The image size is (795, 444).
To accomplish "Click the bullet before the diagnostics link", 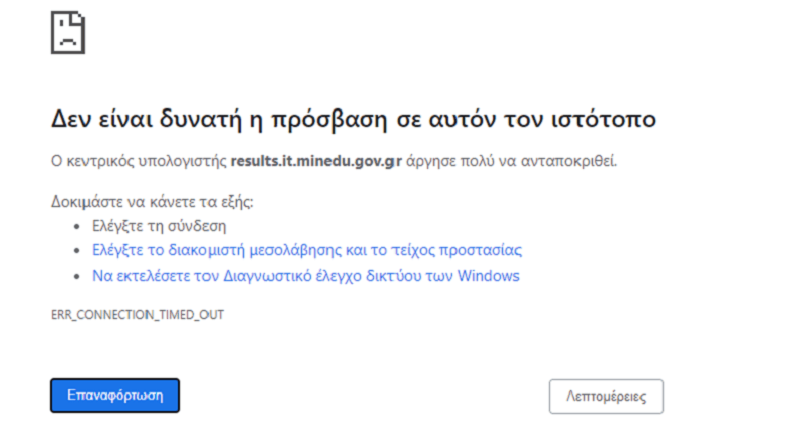I will pyautogui.click(x=78, y=276).
